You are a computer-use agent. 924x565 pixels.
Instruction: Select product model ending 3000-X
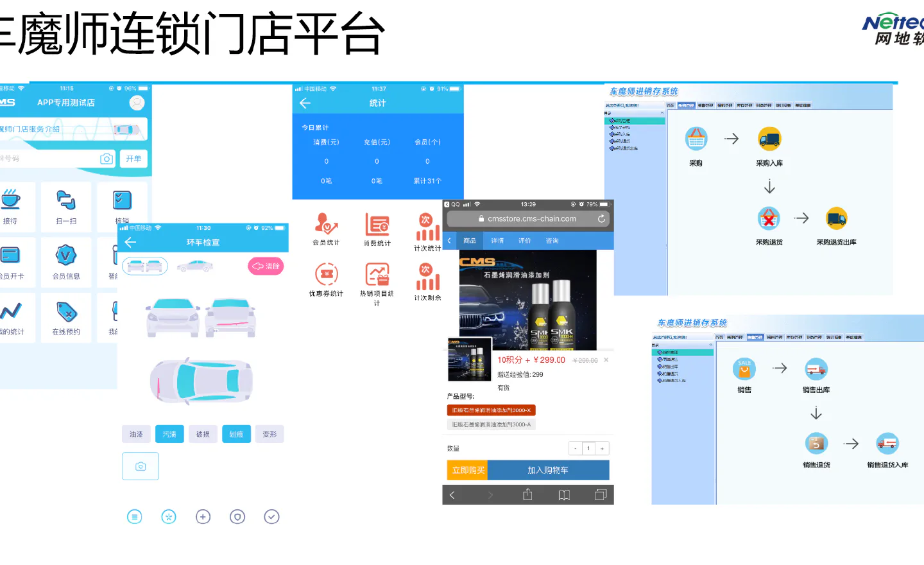click(x=491, y=410)
